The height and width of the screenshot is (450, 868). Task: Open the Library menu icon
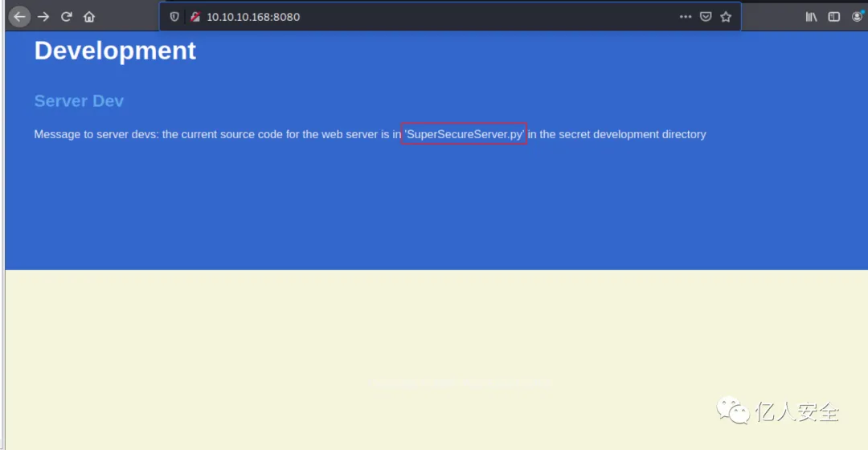coord(811,17)
